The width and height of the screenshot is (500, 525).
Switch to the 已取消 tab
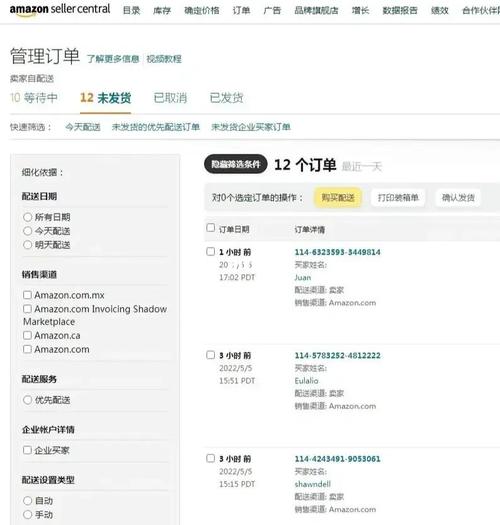(170, 98)
